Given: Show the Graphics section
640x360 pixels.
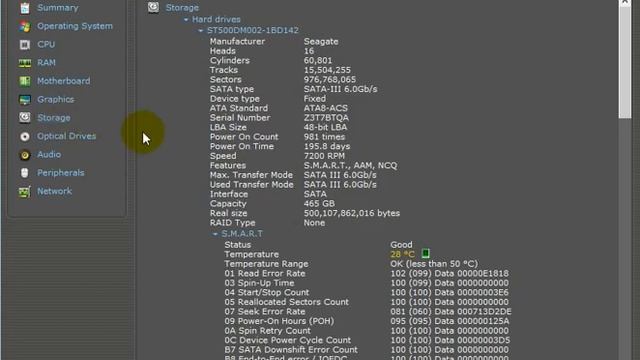Looking at the screenshot, I should tap(56, 100).
